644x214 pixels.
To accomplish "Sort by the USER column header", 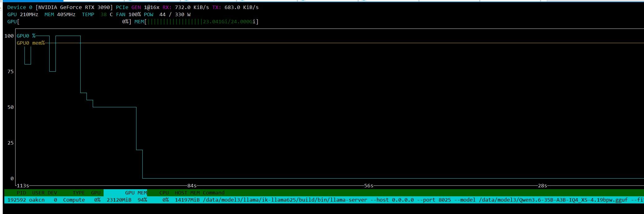I will pos(38,193).
